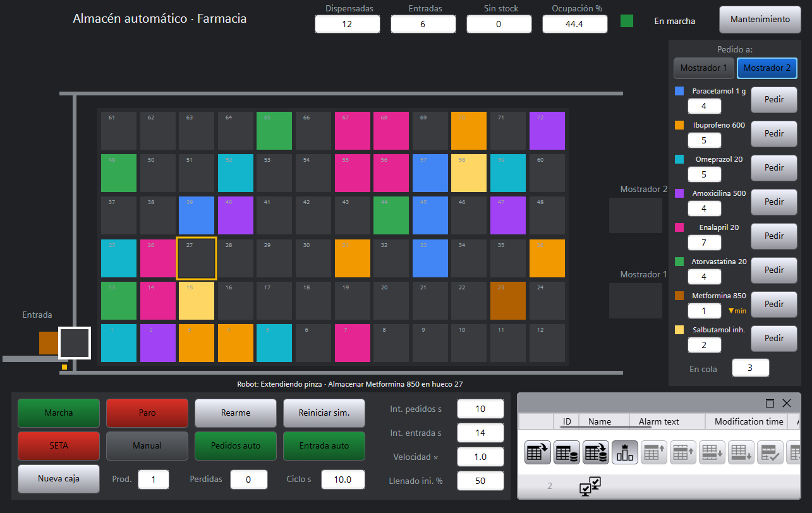
Task: Open the Mantenimiento screen
Action: pos(760,19)
